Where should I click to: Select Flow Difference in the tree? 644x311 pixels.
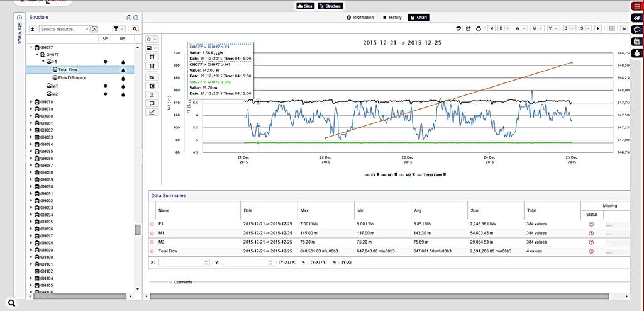pos(72,78)
